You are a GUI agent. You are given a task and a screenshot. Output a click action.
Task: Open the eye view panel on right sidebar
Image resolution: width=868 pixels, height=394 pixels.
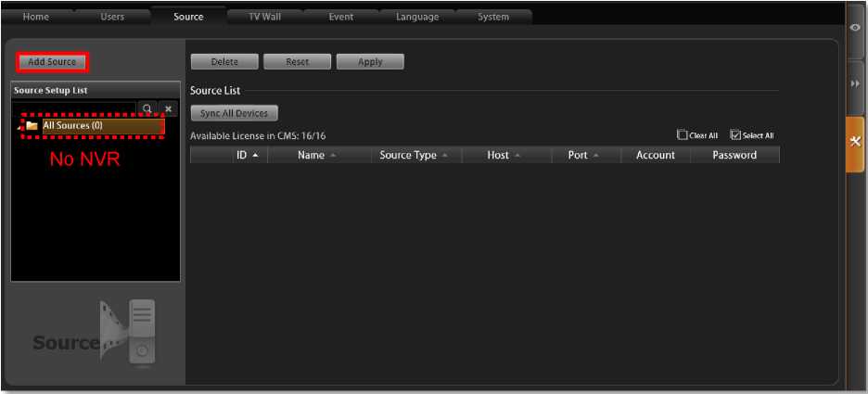(x=854, y=28)
